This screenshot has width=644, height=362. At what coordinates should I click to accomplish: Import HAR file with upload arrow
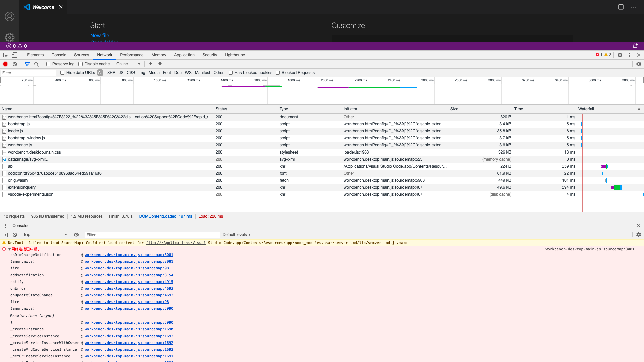151,64
